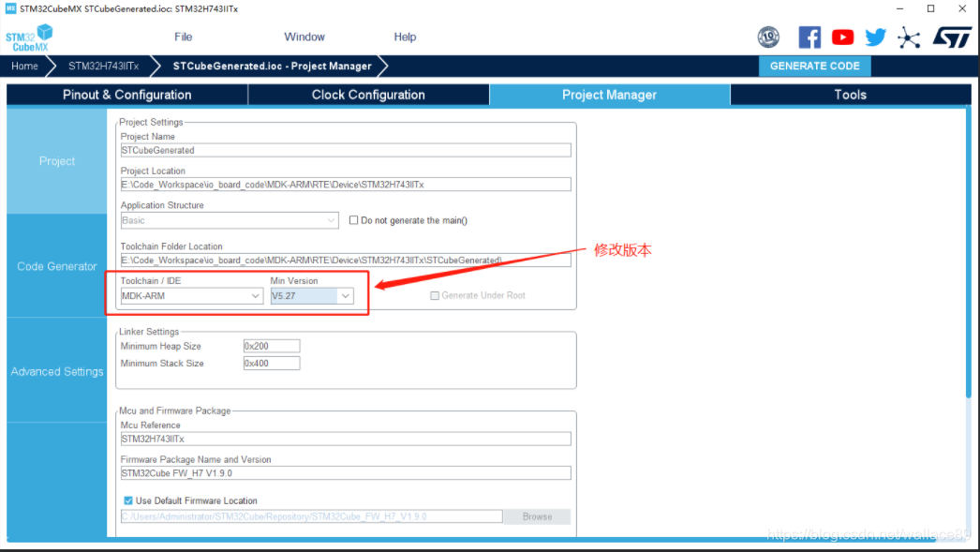
Task: Open the Window menu
Action: click(x=304, y=37)
